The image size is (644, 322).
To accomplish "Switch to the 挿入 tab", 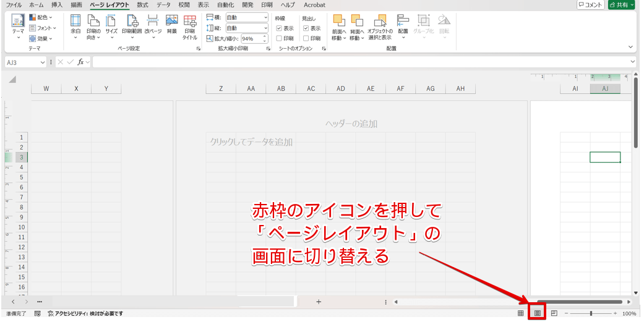I will click(x=57, y=5).
